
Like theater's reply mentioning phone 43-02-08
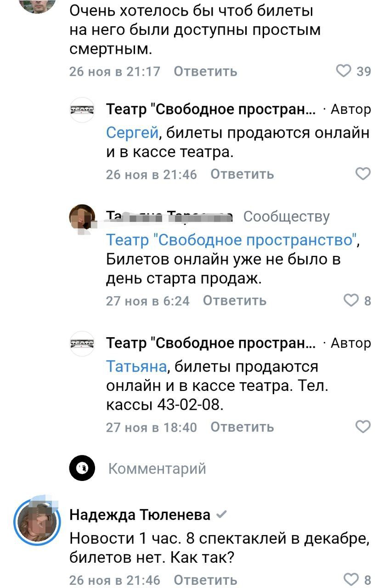pyautogui.click(x=363, y=427)
